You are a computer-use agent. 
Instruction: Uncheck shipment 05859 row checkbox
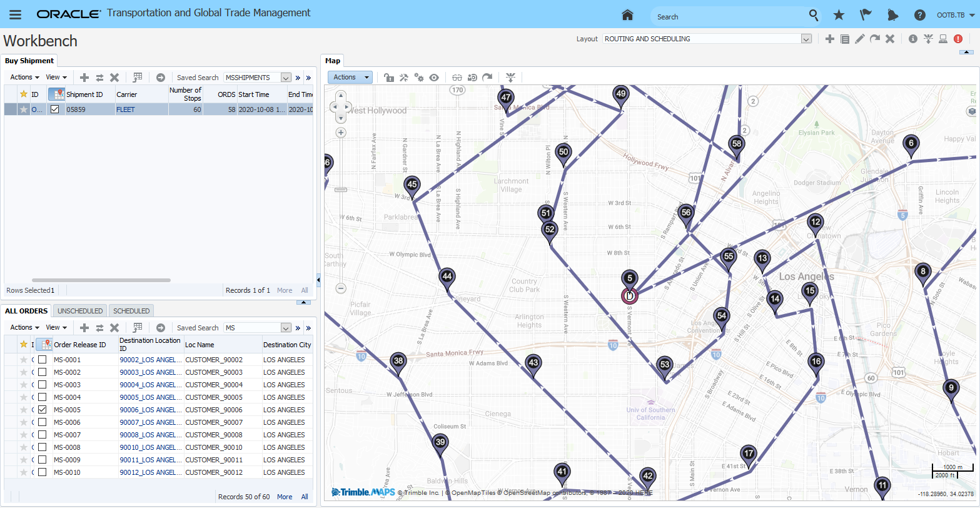click(55, 109)
